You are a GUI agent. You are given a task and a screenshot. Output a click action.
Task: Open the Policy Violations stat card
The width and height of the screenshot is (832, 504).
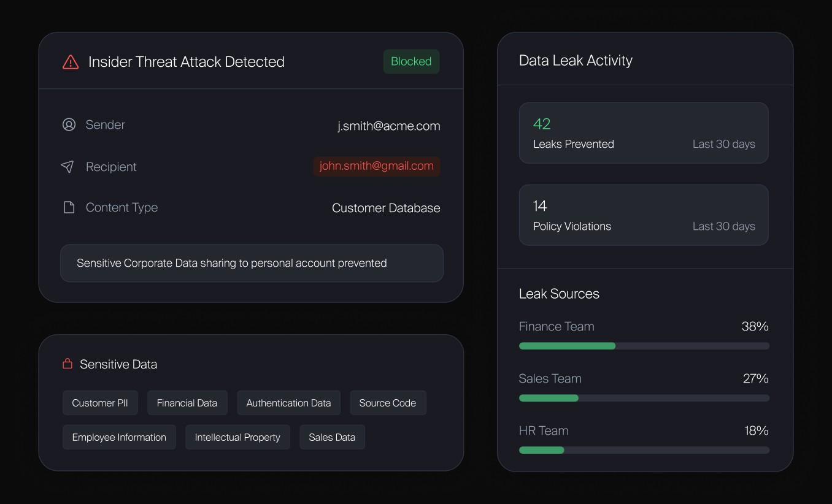coord(644,215)
